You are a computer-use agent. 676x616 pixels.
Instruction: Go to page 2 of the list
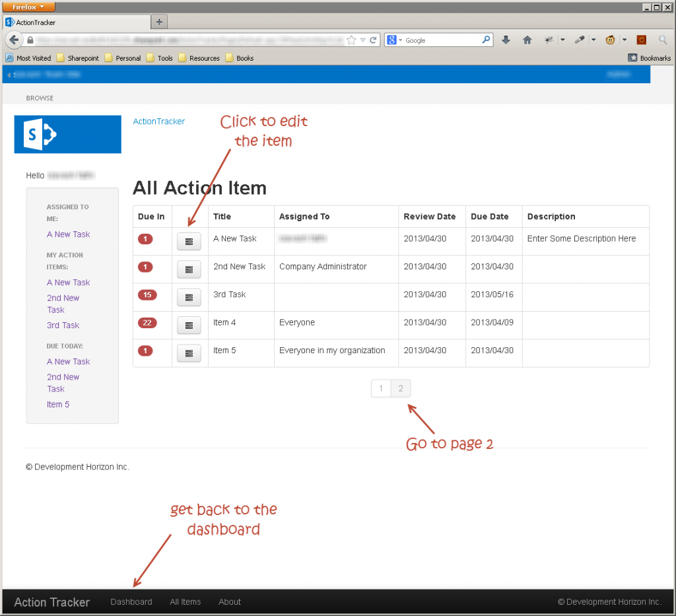coord(400,388)
